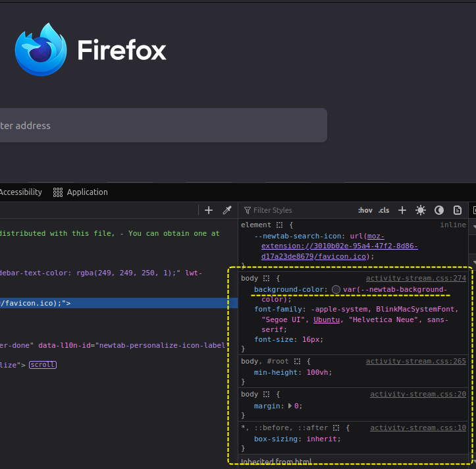This screenshot has height=469, width=476.
Task: Toggle light color scheme simulation
Action: (421, 210)
